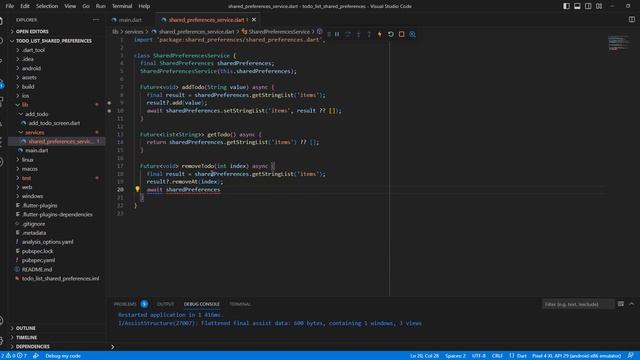The image size is (640, 360).
Task: Stop debugging with red square icon
Action: pos(402,34)
